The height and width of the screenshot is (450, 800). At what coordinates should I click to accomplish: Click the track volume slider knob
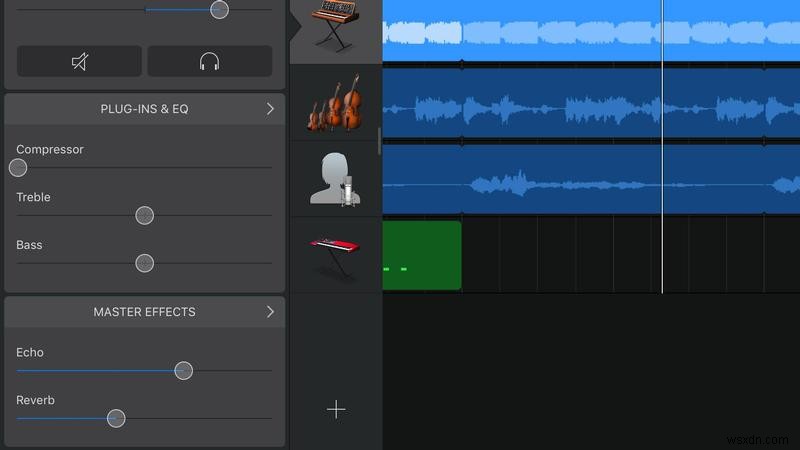[x=219, y=9]
